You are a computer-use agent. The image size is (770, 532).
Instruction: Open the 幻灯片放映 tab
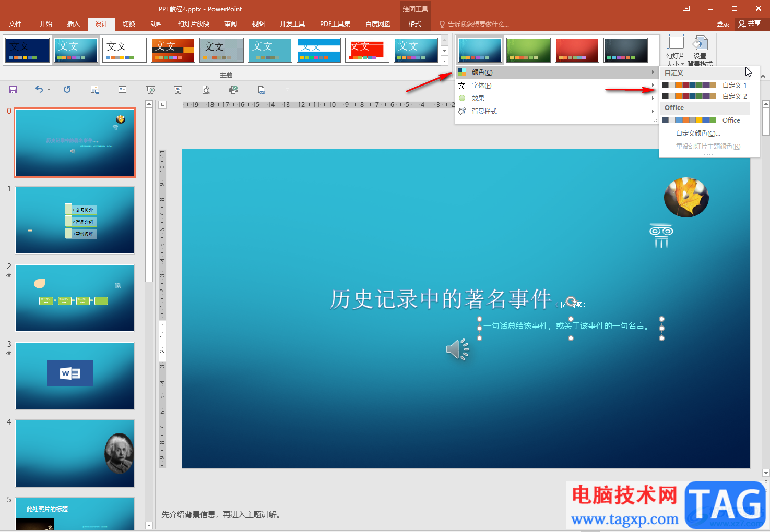[194, 23]
